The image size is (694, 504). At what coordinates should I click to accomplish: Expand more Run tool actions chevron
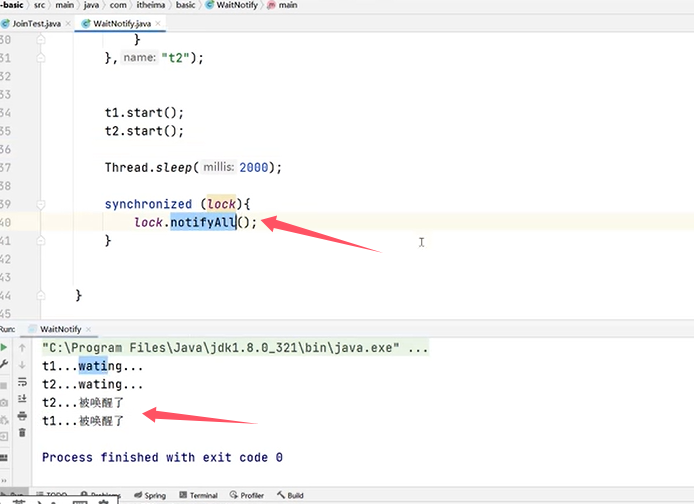tap(4, 481)
